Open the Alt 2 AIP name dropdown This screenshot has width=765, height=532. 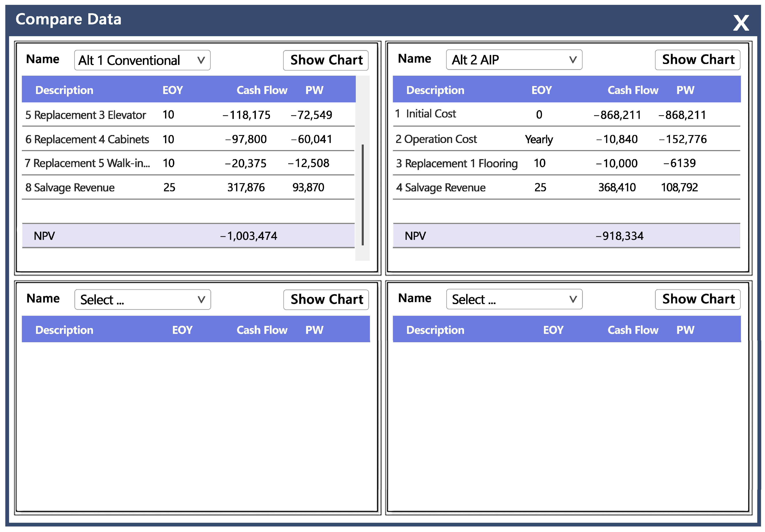pyautogui.click(x=514, y=60)
